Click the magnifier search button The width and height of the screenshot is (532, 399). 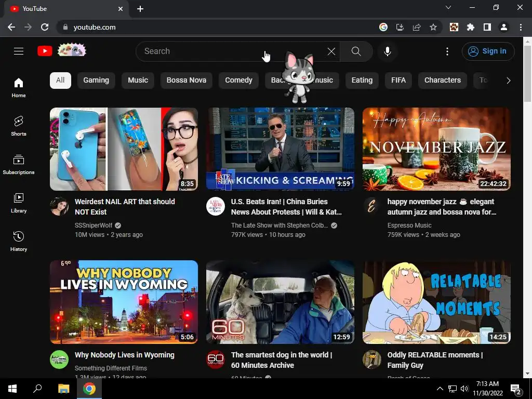point(356,51)
